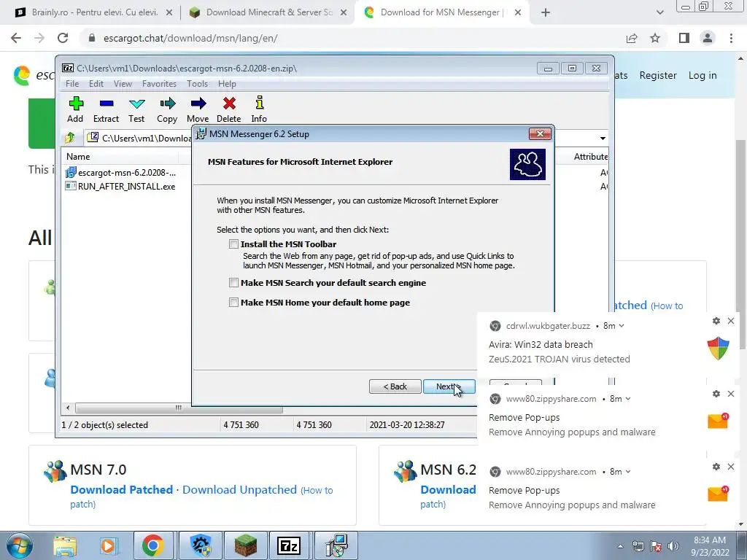Screen dimensions: 747x560
Task: Click Action Center flag tray icon
Action: pos(656,546)
